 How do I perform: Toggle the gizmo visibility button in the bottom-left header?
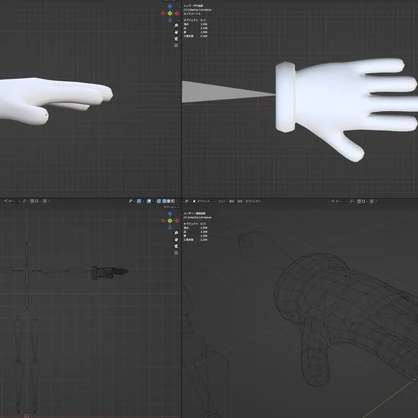tap(139, 201)
